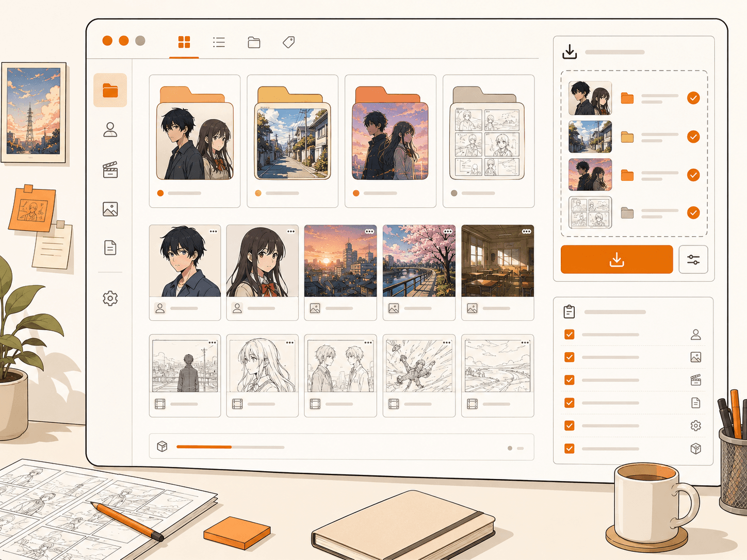
Task: Select the orange folder icon in sidebar
Action: pos(110,91)
